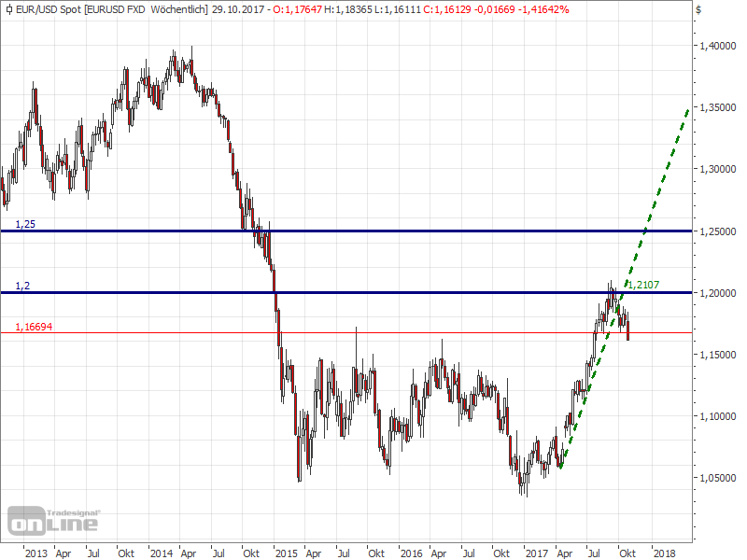
Task: Click 2018 on the time axis
Action: (x=665, y=553)
